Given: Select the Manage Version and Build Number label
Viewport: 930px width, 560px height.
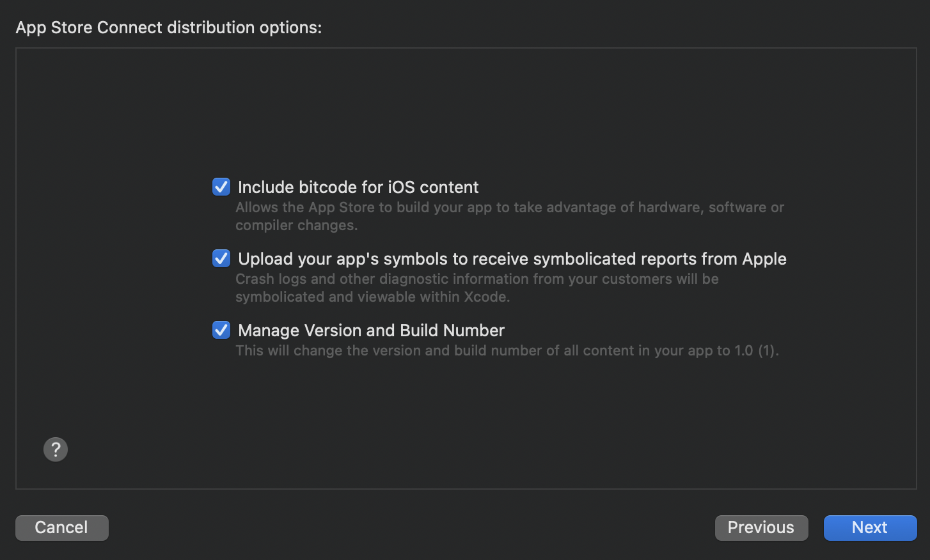Looking at the screenshot, I should pos(371,330).
